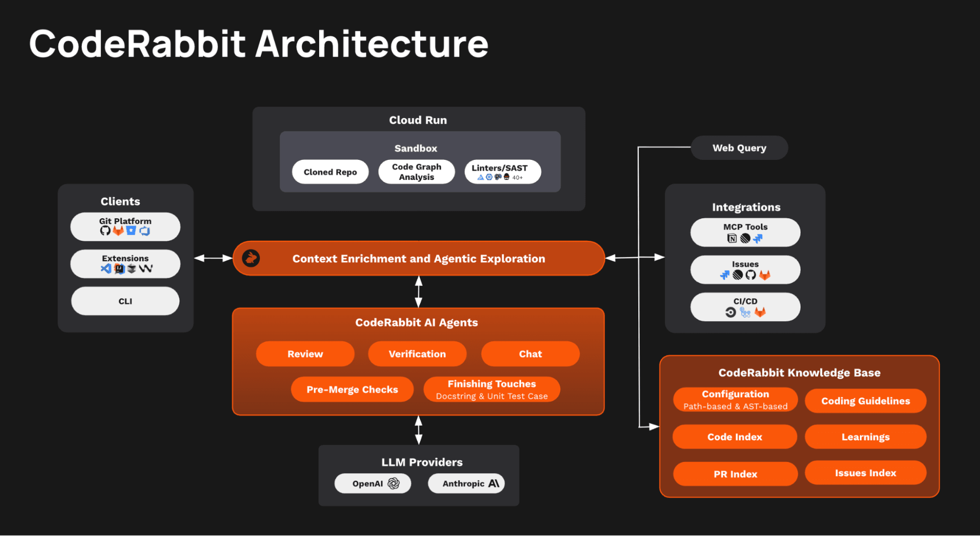Screen dimensions: 980x536
Task: Select the Verification agent pill
Action: click(417, 354)
